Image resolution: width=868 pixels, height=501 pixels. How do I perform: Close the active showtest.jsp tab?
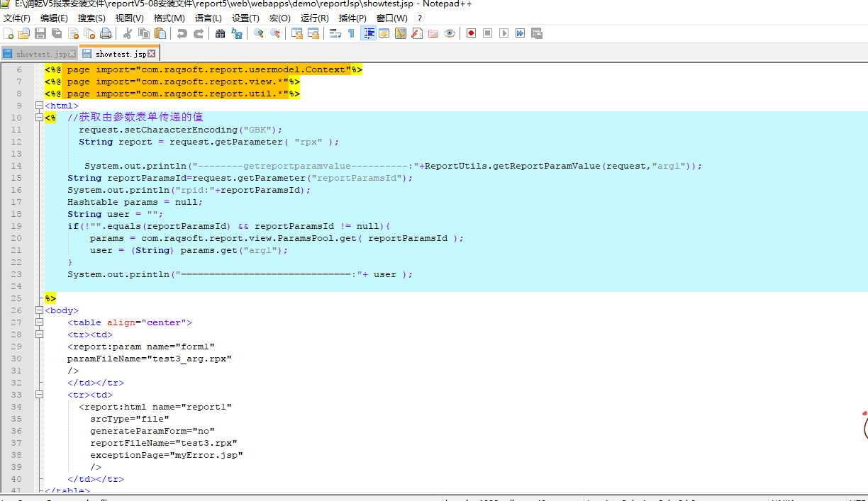click(x=152, y=54)
